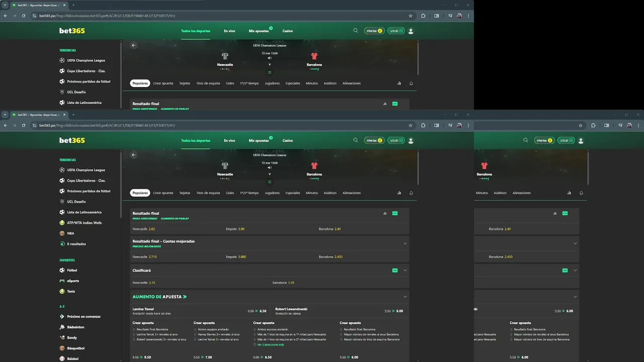644x362 pixels.
Task: Open the Ofertas button in the right background window
Action: [544, 141]
